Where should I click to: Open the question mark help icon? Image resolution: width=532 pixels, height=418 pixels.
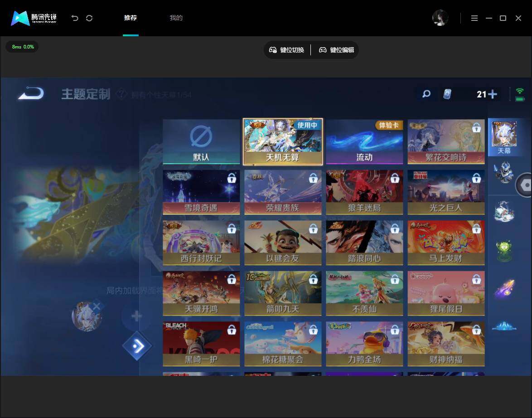pos(121,94)
